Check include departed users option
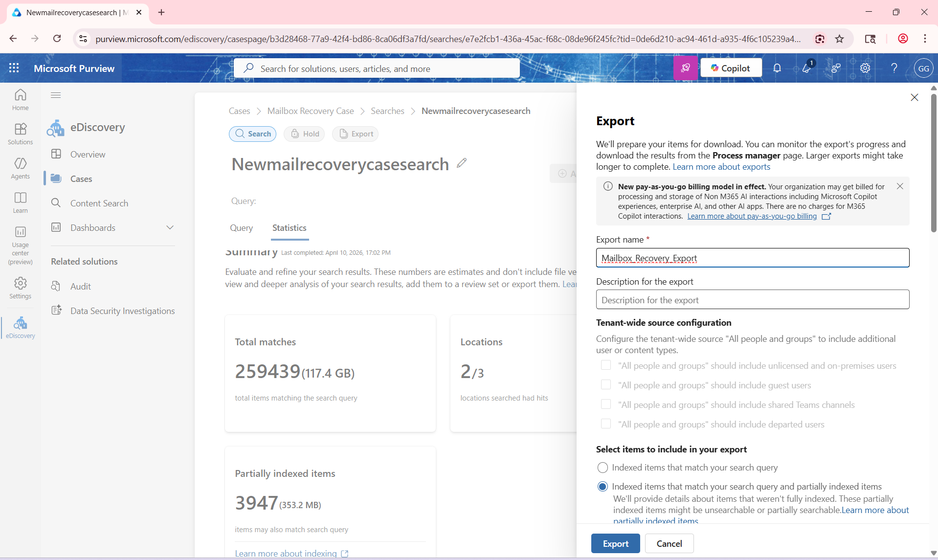Screen dimensions: 938x560 tap(606, 424)
